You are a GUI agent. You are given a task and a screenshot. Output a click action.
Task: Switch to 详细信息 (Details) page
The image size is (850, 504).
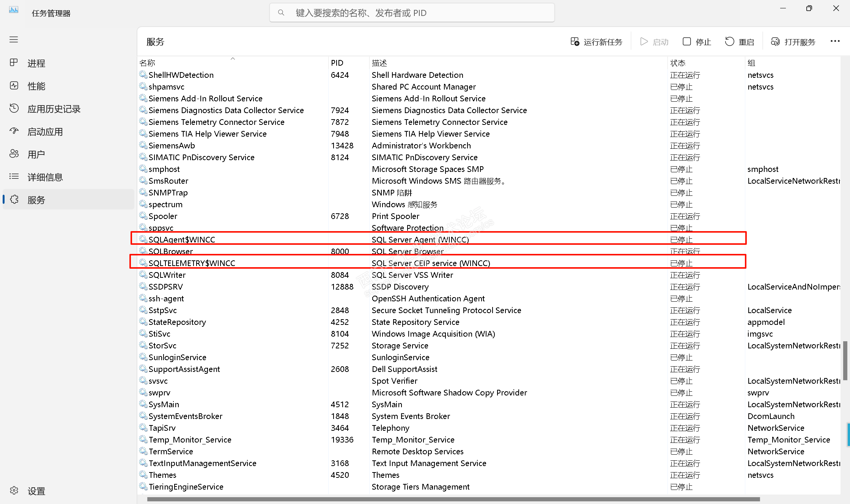pos(45,177)
